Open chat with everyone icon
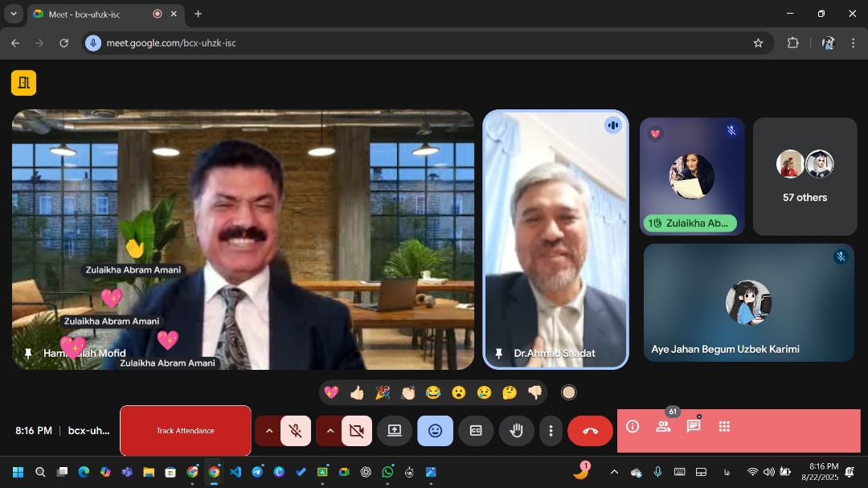Screen dimensions: 868x488 tap(694, 427)
